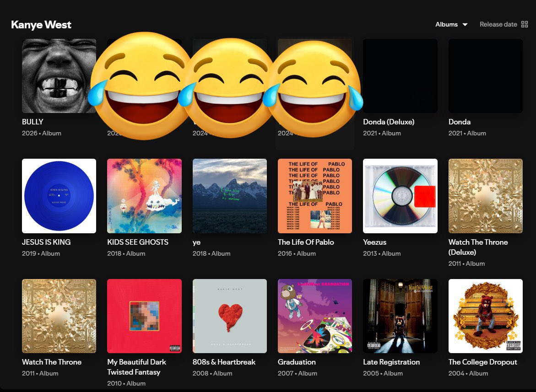Open the Watch The Throne 2011 standard cover
This screenshot has height=392, width=536.
coord(59,316)
